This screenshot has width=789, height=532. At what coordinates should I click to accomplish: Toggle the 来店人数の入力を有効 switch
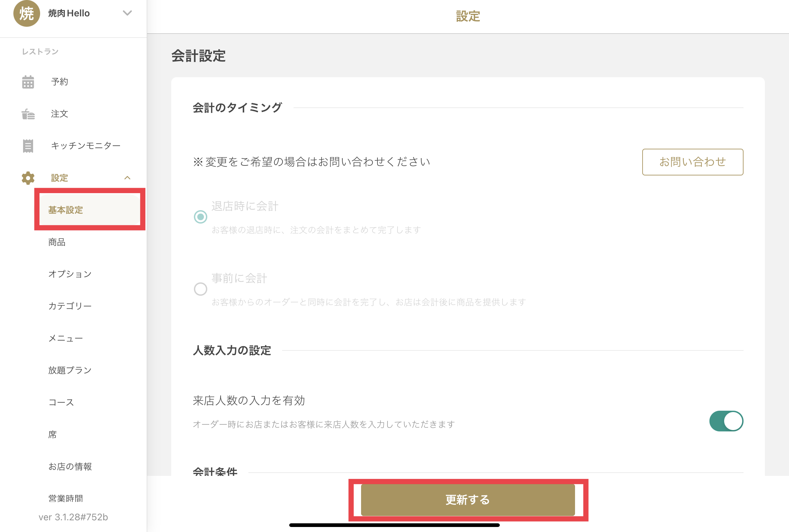click(726, 421)
